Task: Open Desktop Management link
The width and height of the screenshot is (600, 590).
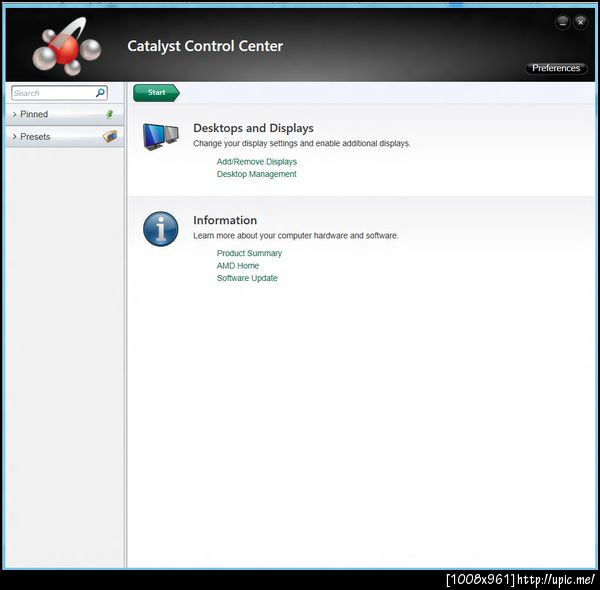Action: [x=256, y=174]
